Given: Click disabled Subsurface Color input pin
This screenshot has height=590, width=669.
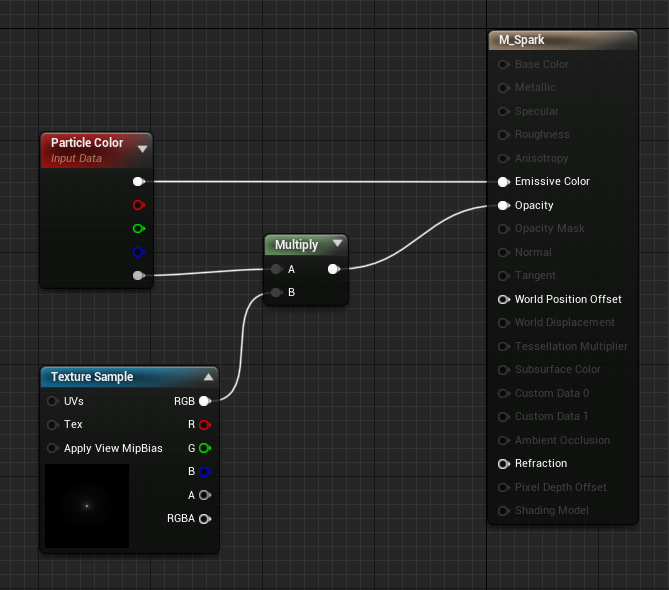Looking at the screenshot, I should pyautogui.click(x=504, y=370).
